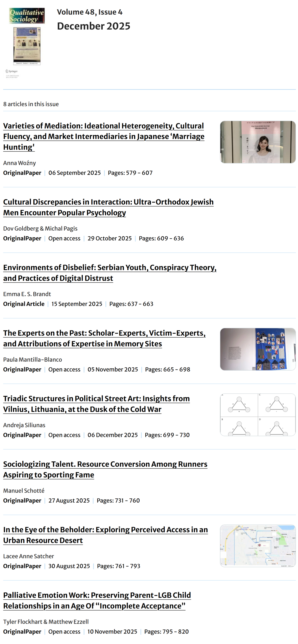
Task: Click the Japanese marriage advertisement thumbnail
Action: [257, 142]
